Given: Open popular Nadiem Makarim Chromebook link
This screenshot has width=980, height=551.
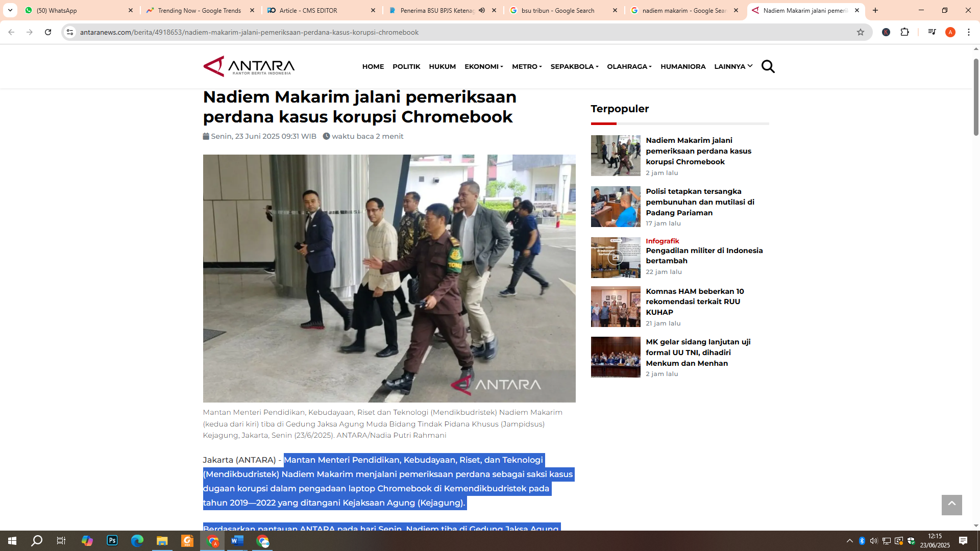Looking at the screenshot, I should (698, 151).
